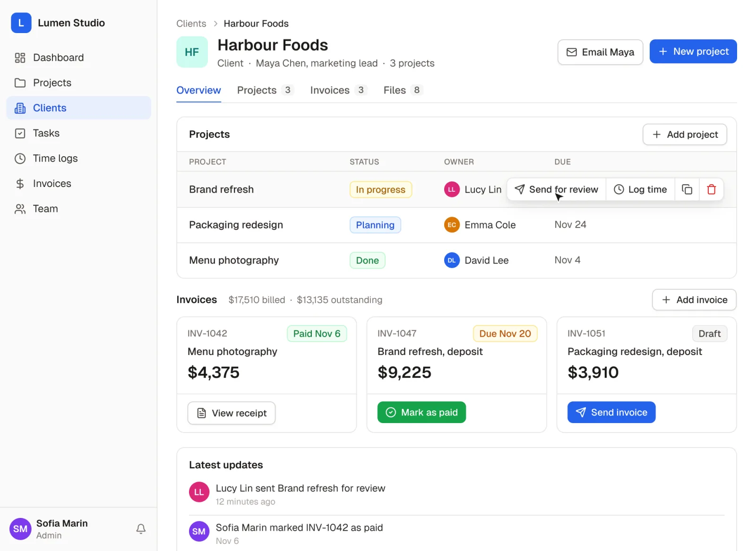Click the Done status badge
Viewport: 756px width, 551px height.
click(x=368, y=260)
